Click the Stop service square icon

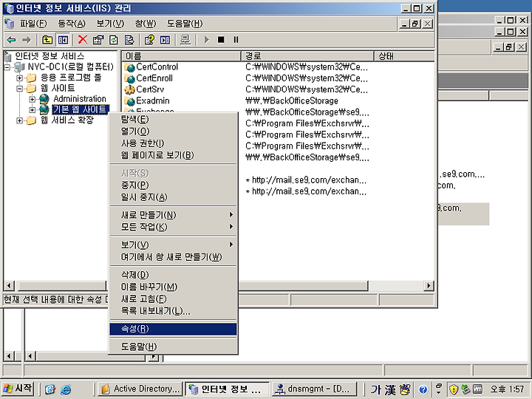pyautogui.click(x=221, y=40)
